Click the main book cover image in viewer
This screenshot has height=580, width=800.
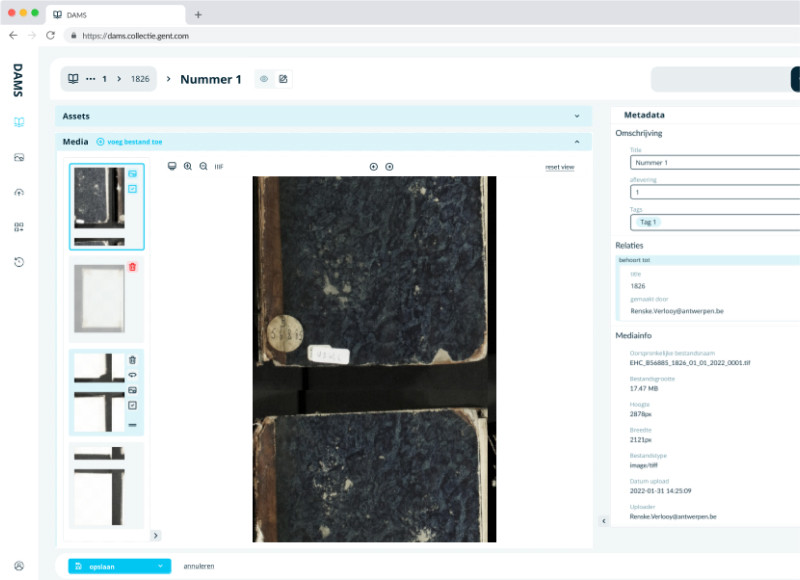tap(374, 359)
